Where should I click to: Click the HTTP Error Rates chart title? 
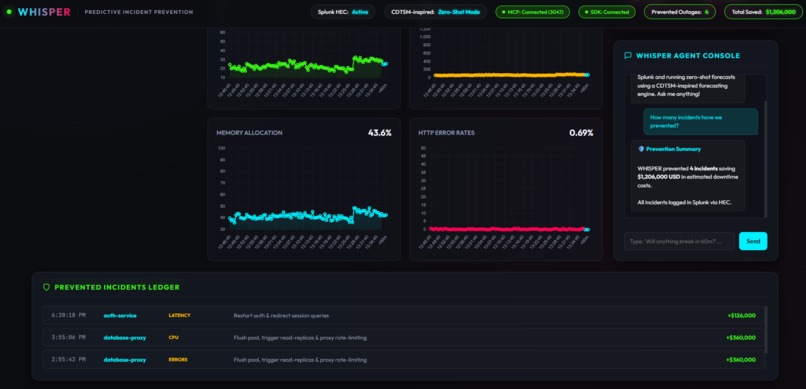pos(446,133)
